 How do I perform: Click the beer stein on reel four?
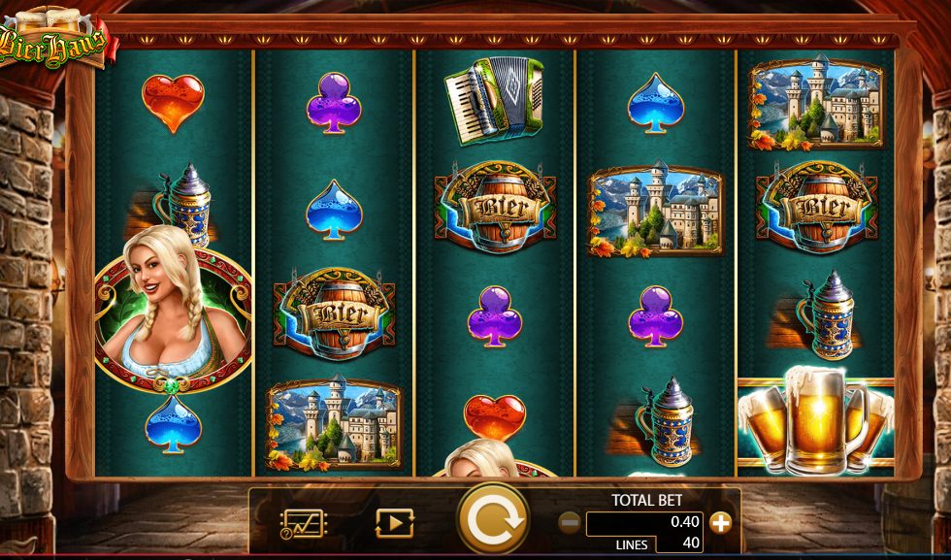(666, 421)
